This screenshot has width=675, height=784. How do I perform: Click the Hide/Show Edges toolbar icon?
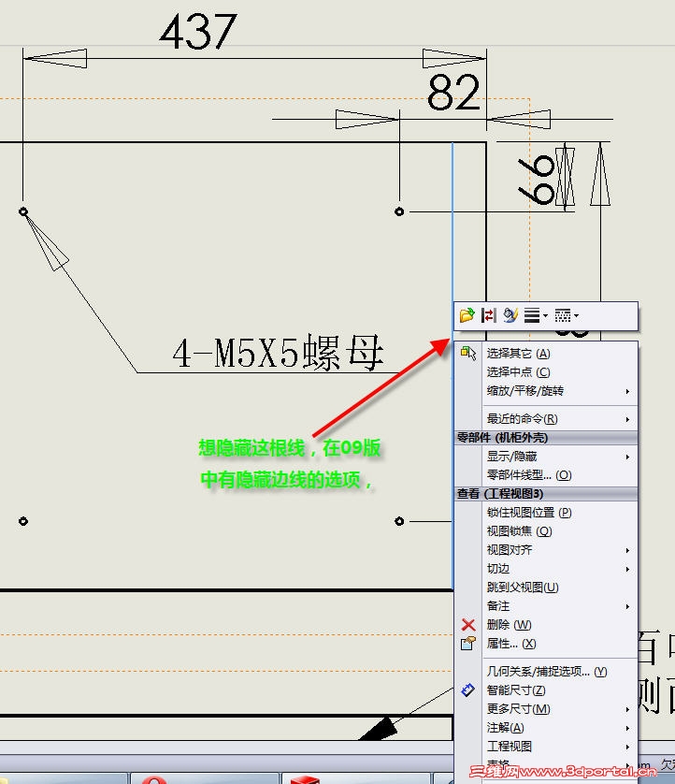[x=488, y=315]
